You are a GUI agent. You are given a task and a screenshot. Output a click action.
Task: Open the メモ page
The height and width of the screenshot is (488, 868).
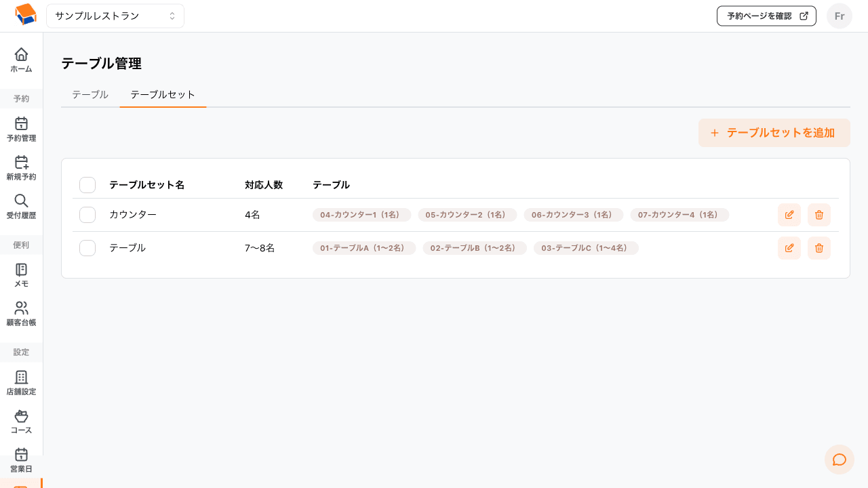click(x=21, y=274)
